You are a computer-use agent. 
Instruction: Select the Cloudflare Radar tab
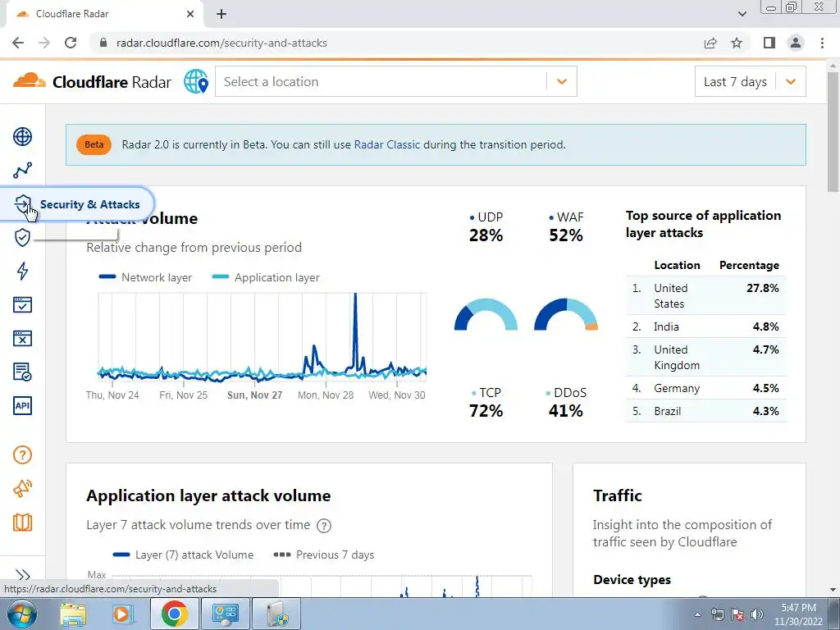104,14
